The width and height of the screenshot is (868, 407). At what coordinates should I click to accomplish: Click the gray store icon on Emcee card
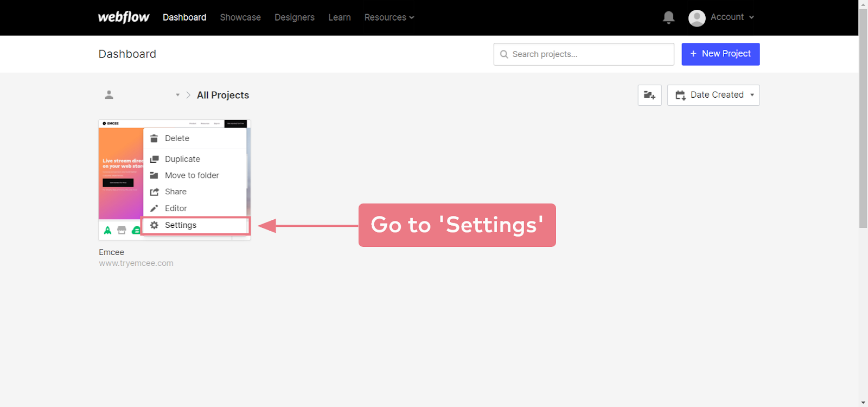[122, 231]
